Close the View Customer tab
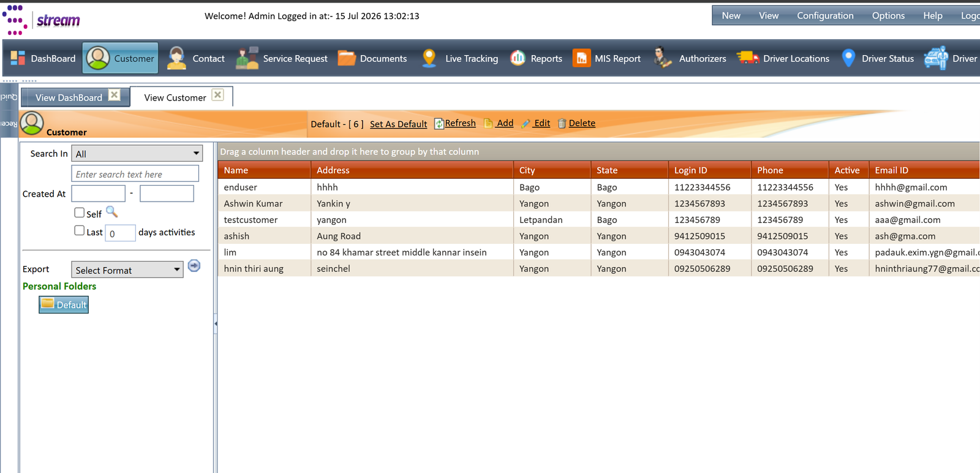This screenshot has width=980, height=473. pyautogui.click(x=217, y=95)
